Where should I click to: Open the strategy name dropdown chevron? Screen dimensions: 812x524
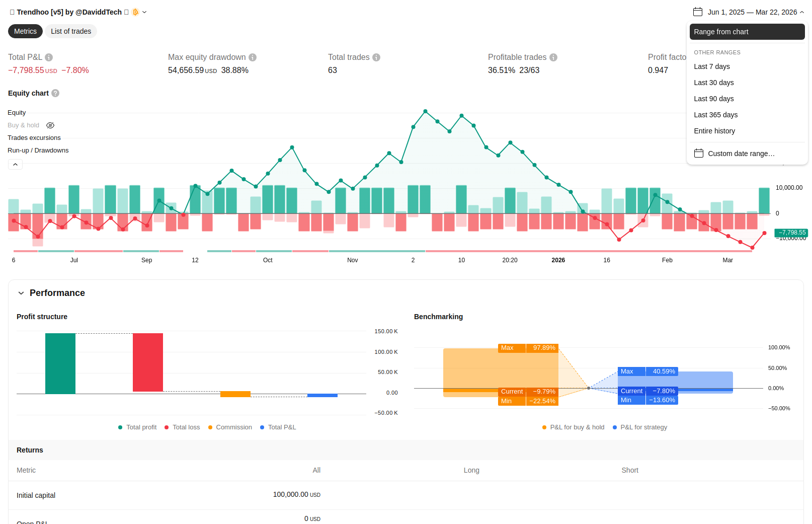point(144,12)
